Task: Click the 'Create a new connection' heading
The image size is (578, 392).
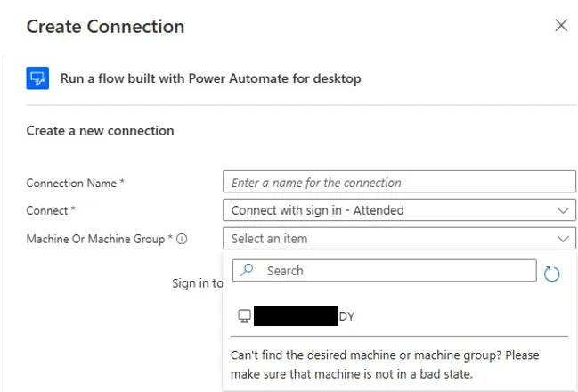Action: coord(100,131)
